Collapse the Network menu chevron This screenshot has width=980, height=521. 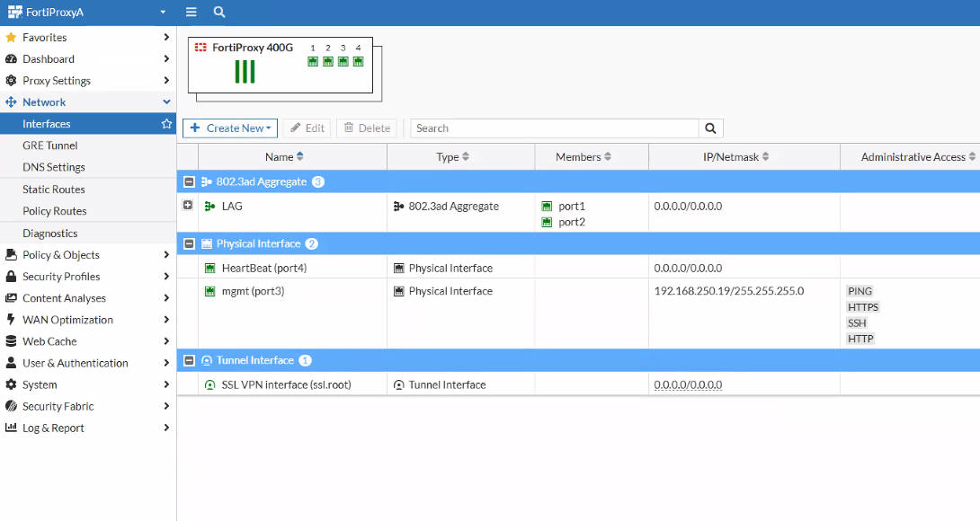(166, 102)
